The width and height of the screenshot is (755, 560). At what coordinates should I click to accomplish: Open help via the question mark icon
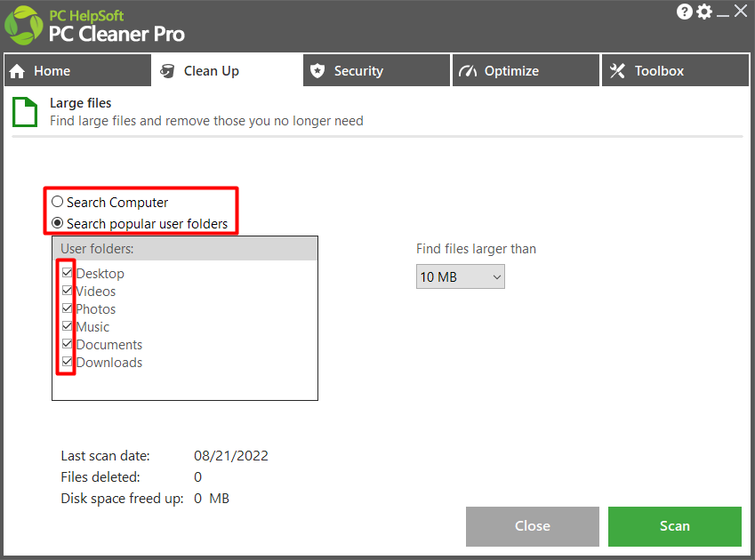point(684,12)
